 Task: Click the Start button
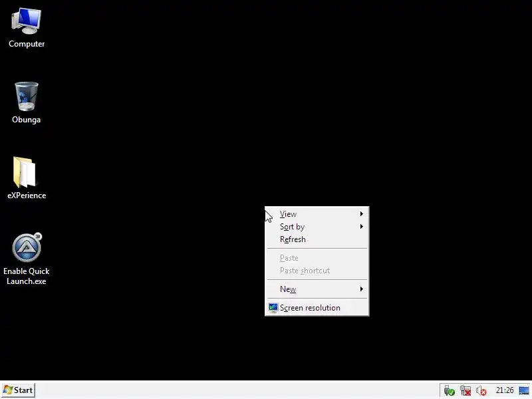click(19, 390)
